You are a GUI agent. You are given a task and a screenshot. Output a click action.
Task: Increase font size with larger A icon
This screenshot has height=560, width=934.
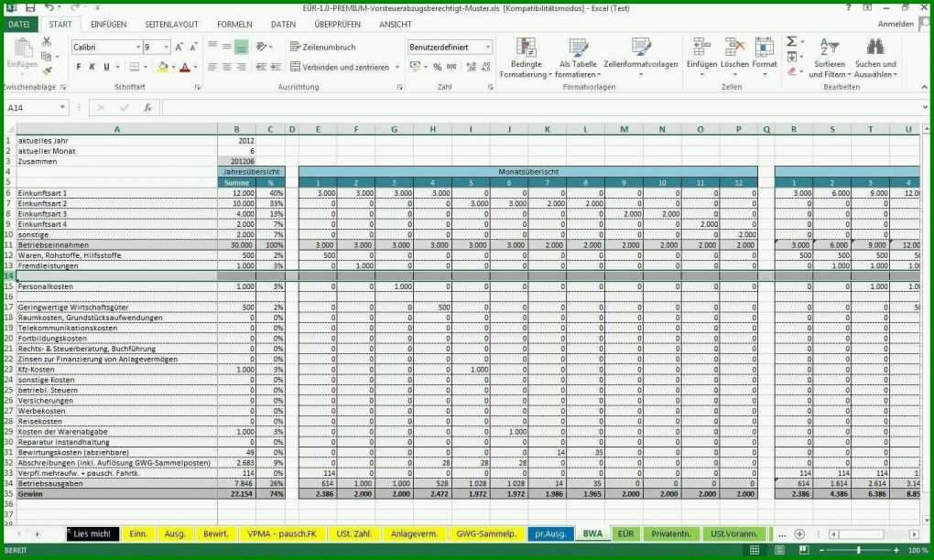[179, 47]
